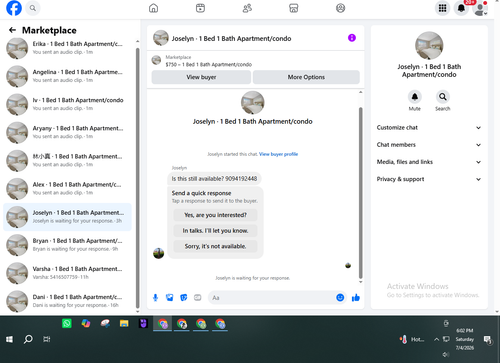Show hidden system tray icons
The image size is (500, 363).
coord(436,339)
